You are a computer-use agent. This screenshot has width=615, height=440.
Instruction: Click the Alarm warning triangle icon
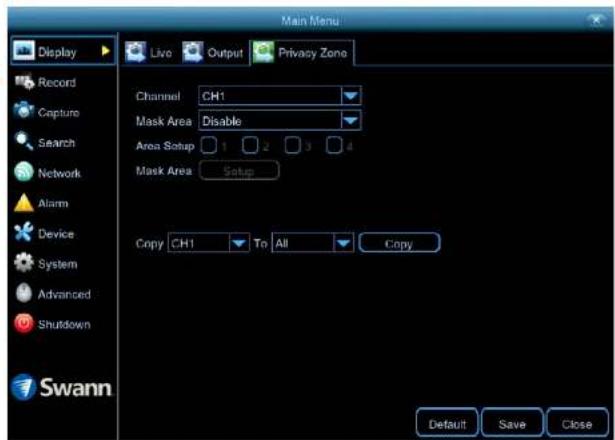[24, 203]
